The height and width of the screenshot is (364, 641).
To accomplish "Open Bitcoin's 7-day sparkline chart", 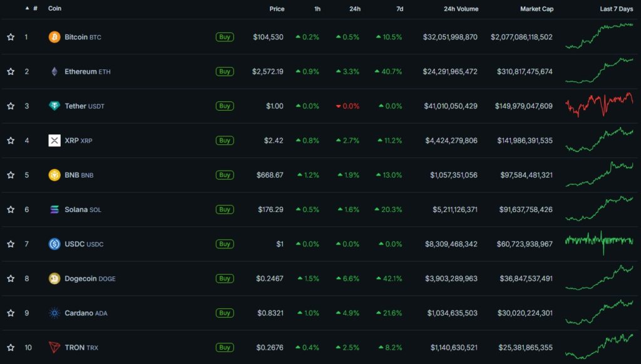I will tap(598, 37).
